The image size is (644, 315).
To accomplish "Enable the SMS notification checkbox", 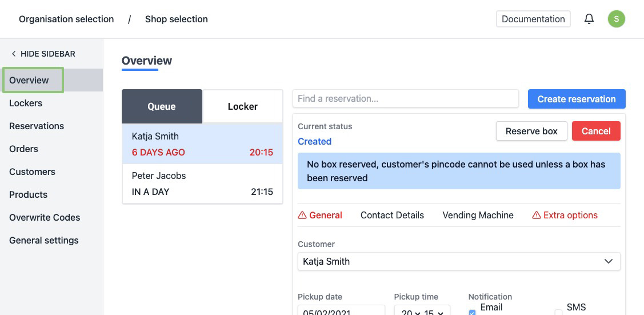I will 558,312.
